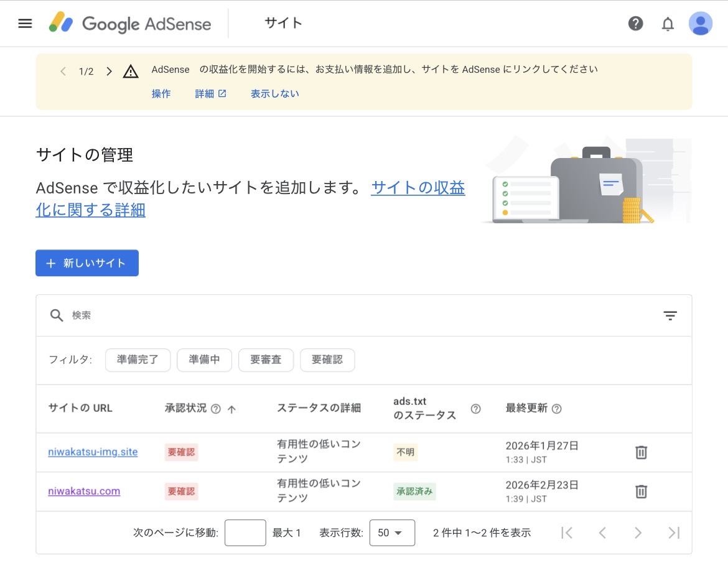
Task: Toggle the 要審査 filter chip
Action: [266, 360]
